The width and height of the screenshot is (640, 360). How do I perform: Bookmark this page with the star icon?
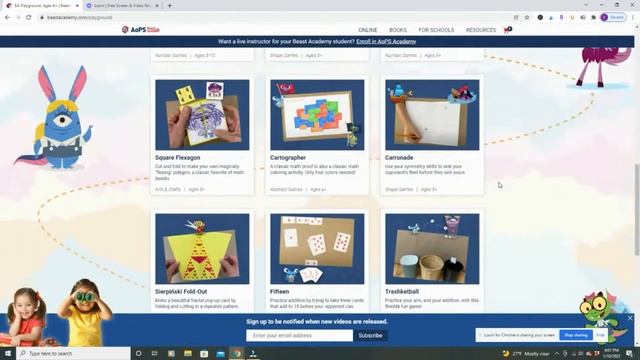point(527,18)
